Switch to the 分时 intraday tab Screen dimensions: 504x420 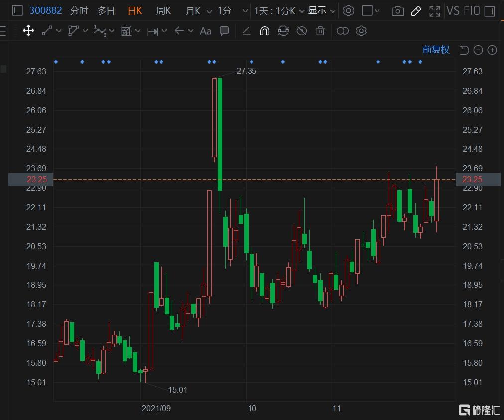coord(79,11)
